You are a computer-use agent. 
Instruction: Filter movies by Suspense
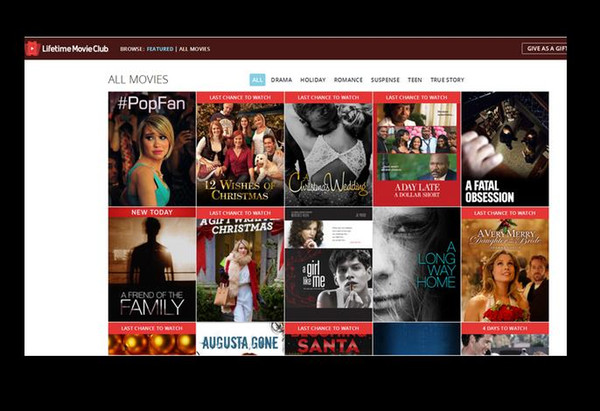385,80
